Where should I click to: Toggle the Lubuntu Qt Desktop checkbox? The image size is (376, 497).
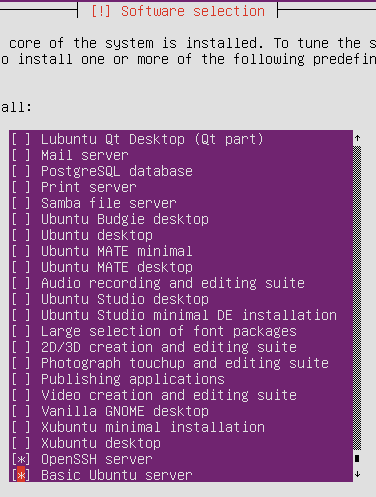[21, 139]
